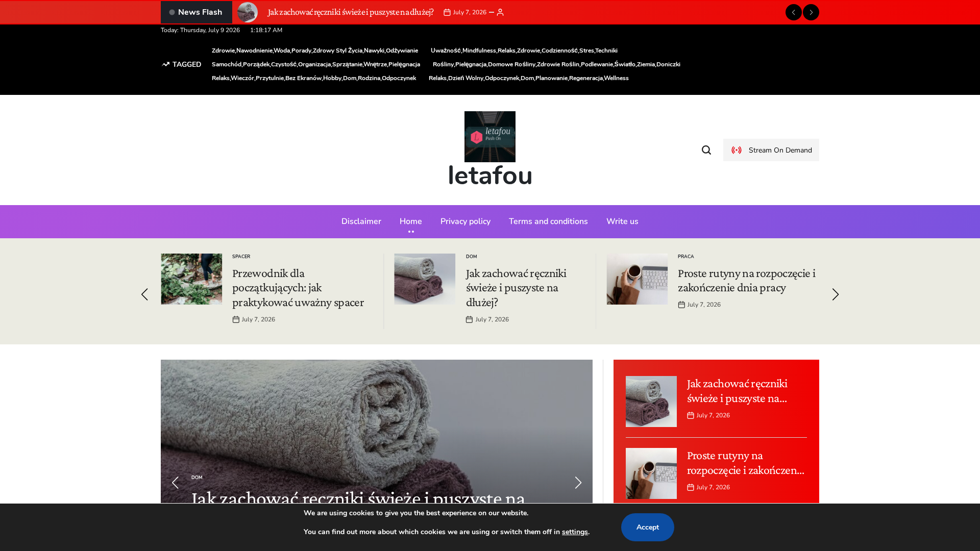Click sidebar towels thumbnail

pyautogui.click(x=651, y=402)
